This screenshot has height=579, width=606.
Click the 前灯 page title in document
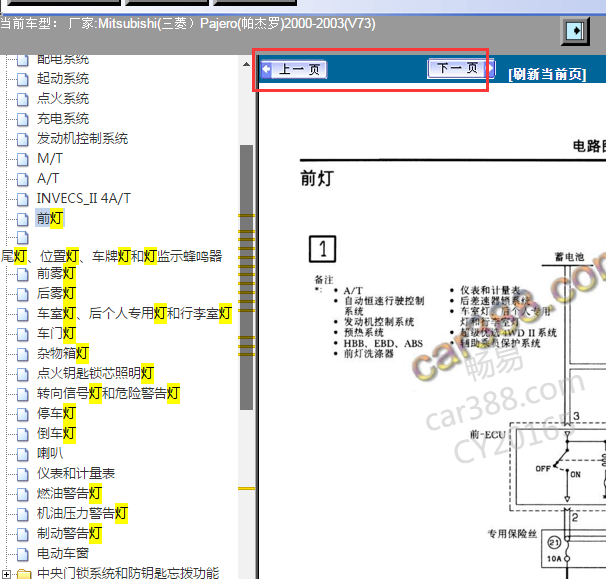tap(317, 179)
